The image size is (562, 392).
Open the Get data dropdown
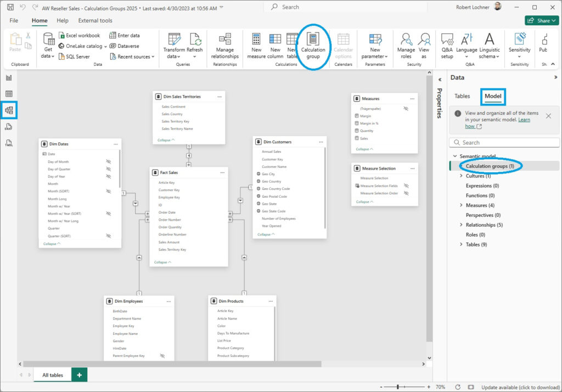click(x=48, y=46)
